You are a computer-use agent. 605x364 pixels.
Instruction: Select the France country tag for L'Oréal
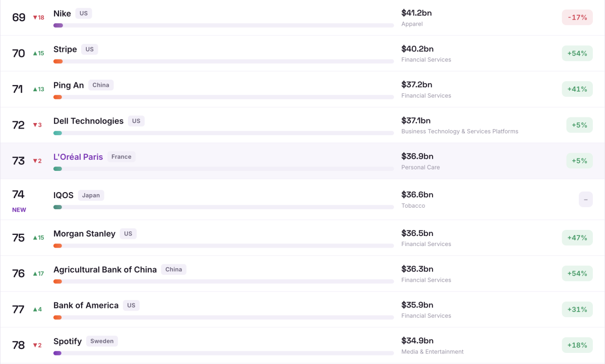(122, 157)
